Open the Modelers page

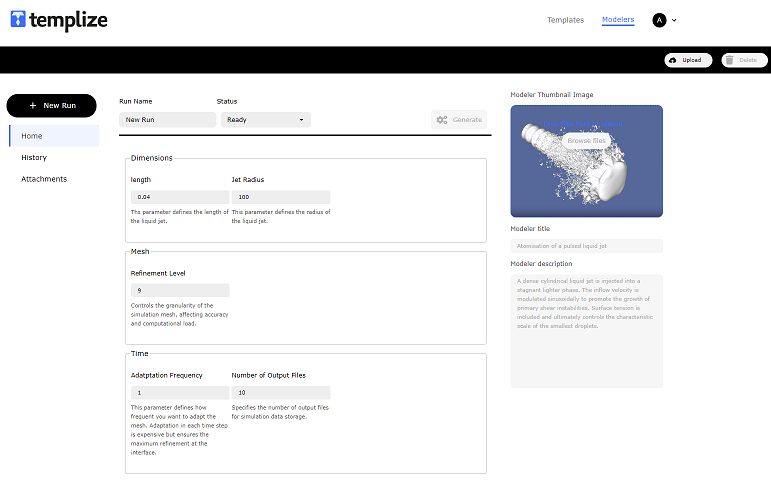[618, 20]
